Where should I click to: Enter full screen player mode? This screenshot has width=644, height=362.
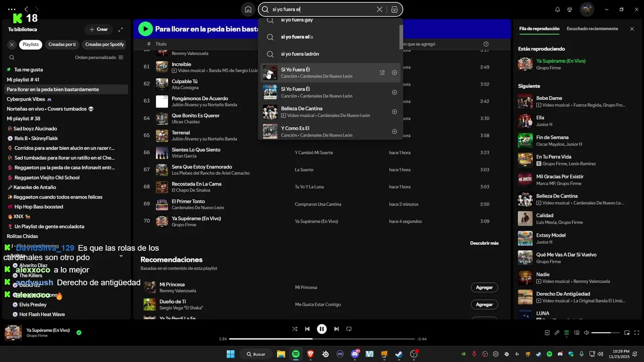tap(637, 333)
